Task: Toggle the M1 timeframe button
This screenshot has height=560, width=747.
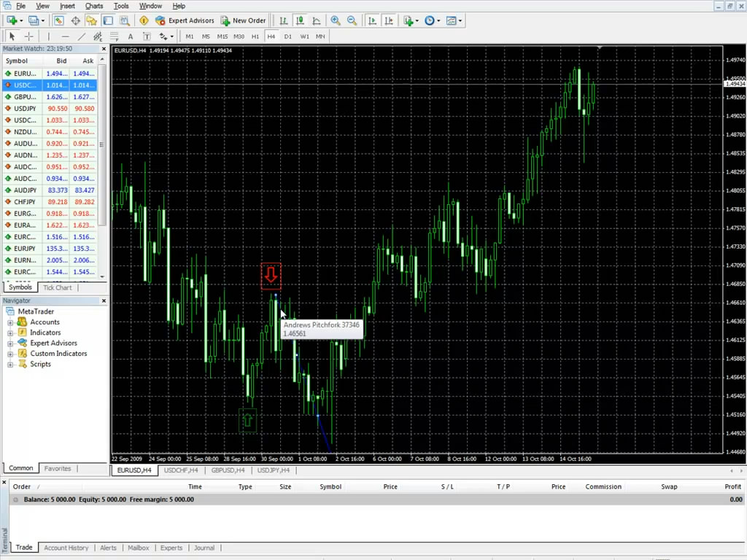Action: tap(190, 36)
